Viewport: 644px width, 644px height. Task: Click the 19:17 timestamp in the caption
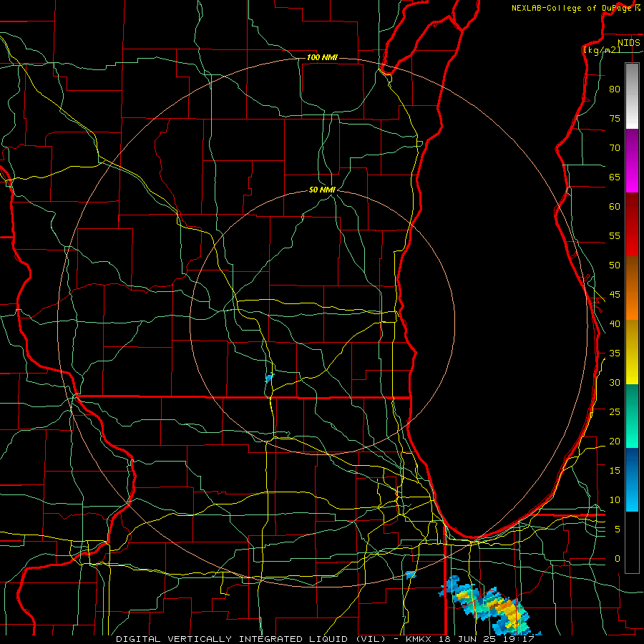point(519,639)
